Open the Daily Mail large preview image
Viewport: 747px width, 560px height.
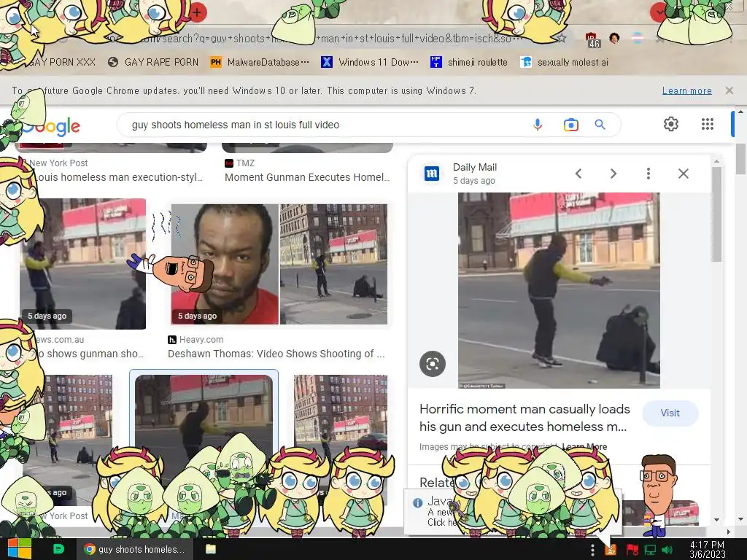click(559, 290)
